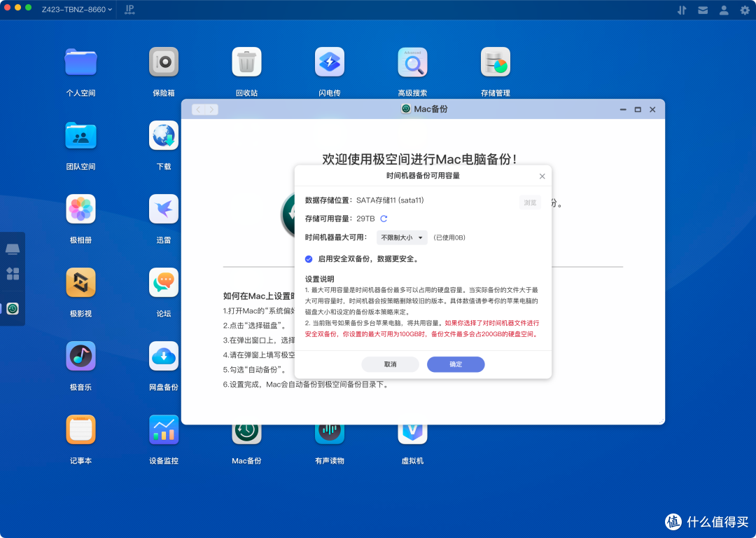The height and width of the screenshot is (538, 756).
Task: Expand the 不限制大小 dropdown
Action: 402,237
